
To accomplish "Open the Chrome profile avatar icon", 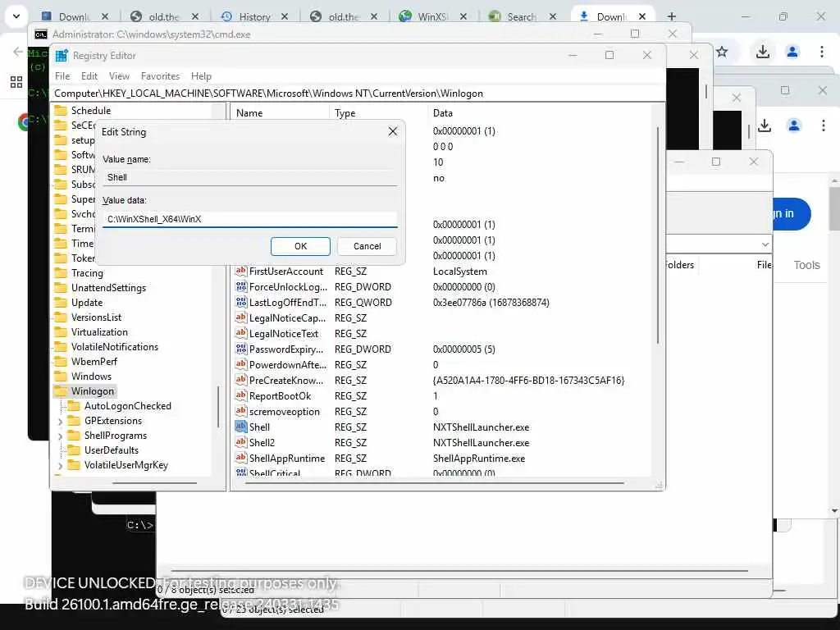I will (792, 52).
